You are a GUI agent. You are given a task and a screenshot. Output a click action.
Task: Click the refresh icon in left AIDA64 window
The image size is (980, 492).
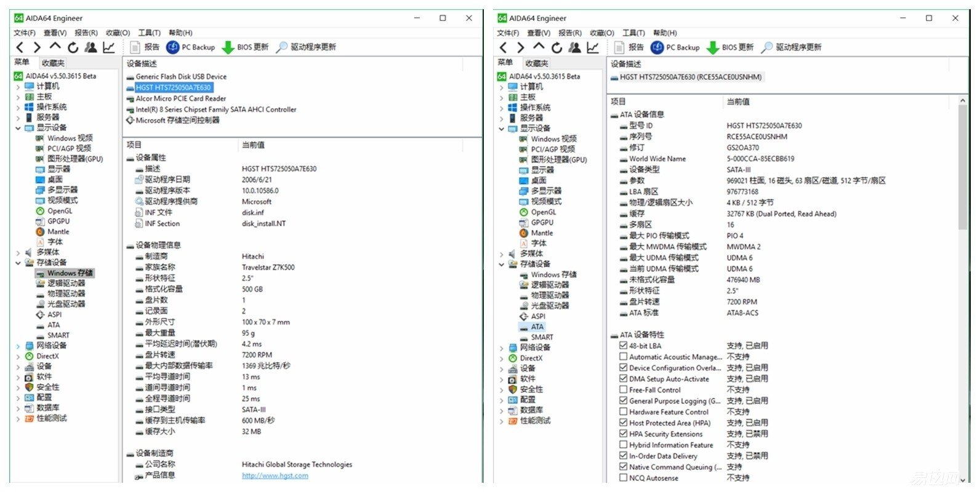coord(73,47)
